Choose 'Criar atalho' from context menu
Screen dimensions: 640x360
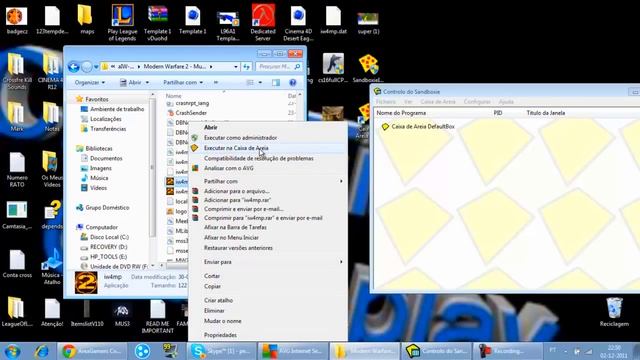218,300
